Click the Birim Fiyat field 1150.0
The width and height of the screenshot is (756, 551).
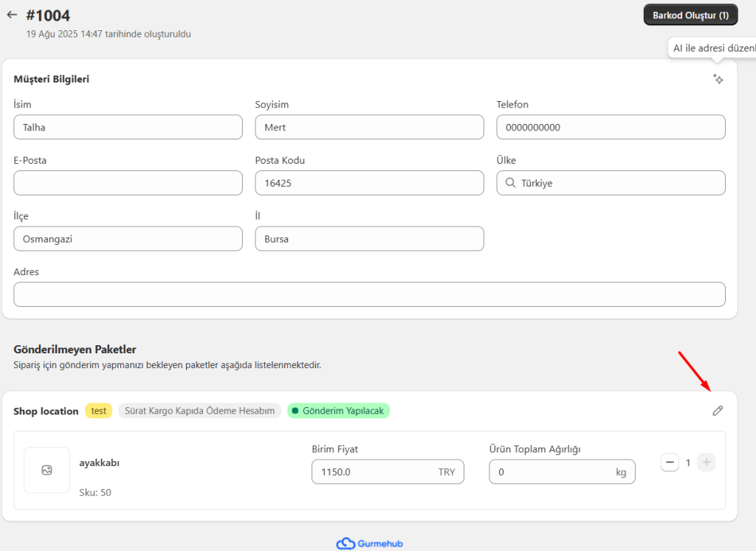[388, 471]
